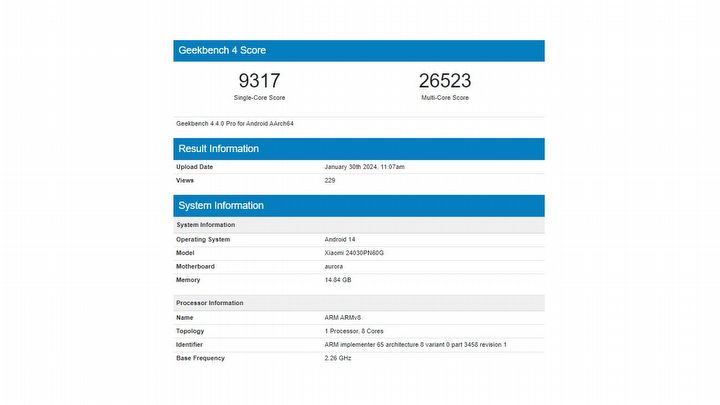The height and width of the screenshot is (405, 720).
Task: Select the Upload Date row label
Action: [195, 166]
